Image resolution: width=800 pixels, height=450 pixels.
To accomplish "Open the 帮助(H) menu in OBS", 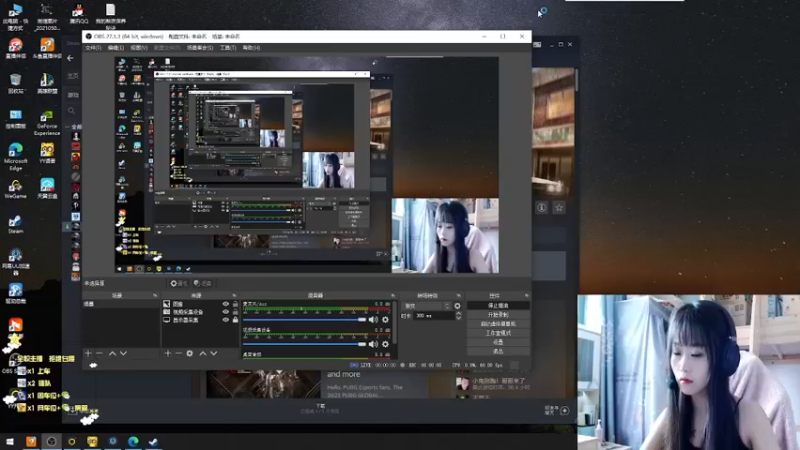I will click(x=251, y=48).
